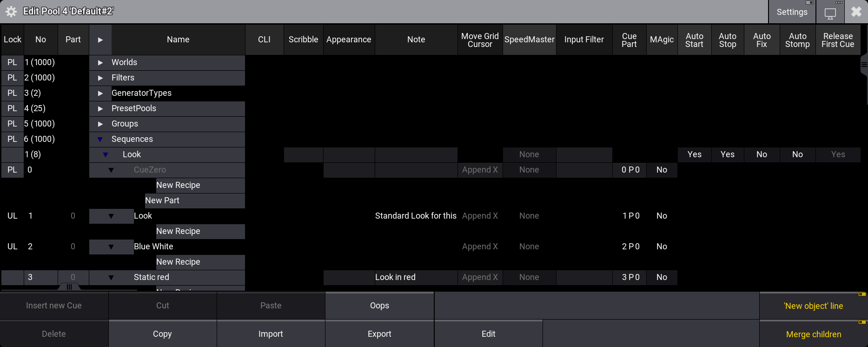The height and width of the screenshot is (347, 868).
Task: Toggle Merge children option
Action: click(813, 334)
